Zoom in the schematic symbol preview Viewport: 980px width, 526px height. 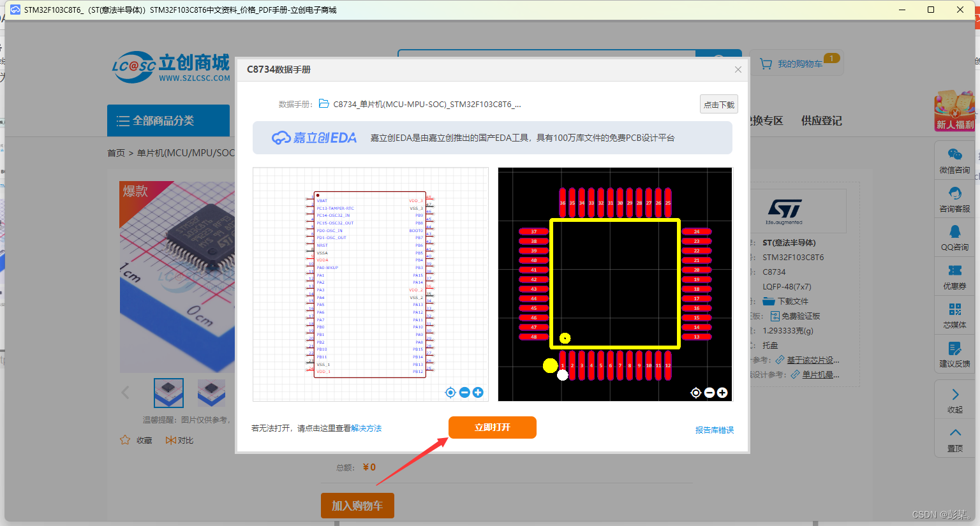478,393
